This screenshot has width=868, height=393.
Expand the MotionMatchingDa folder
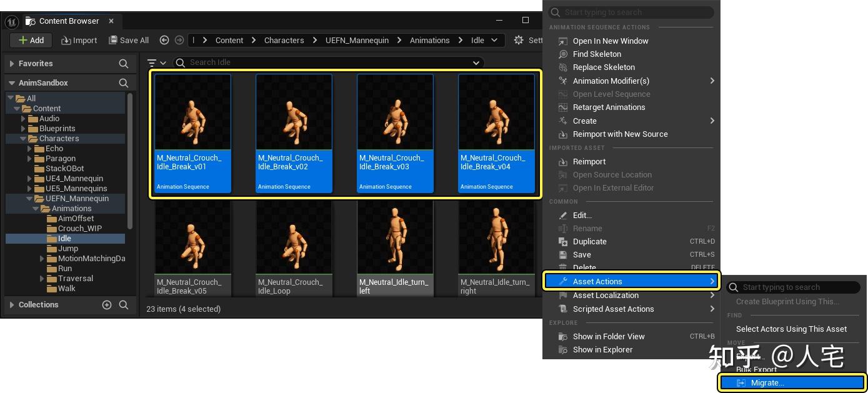(42, 259)
